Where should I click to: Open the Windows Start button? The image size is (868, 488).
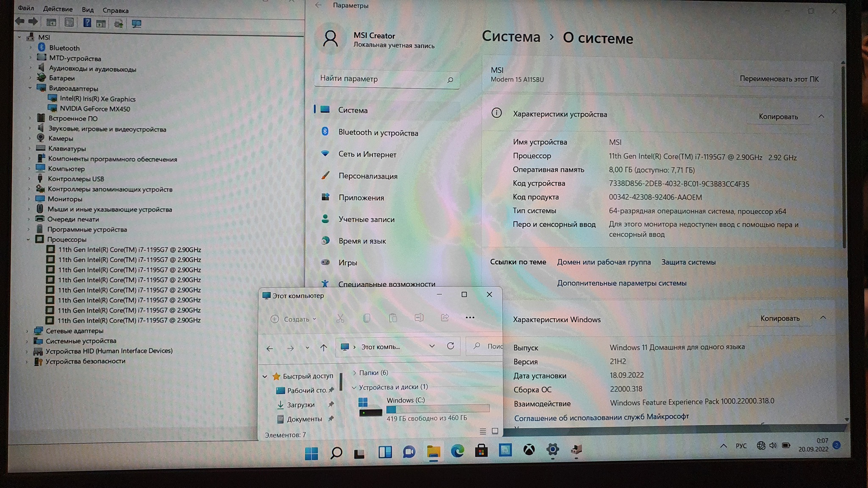coord(312,453)
